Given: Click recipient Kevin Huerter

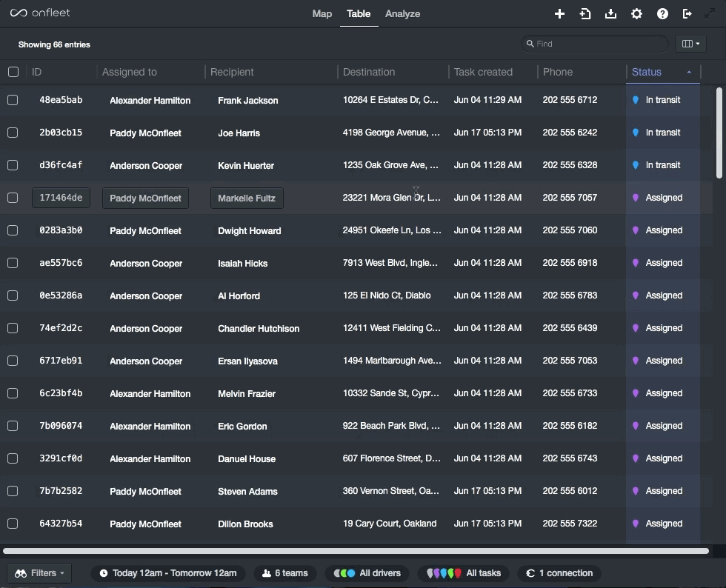Looking at the screenshot, I should tap(246, 165).
